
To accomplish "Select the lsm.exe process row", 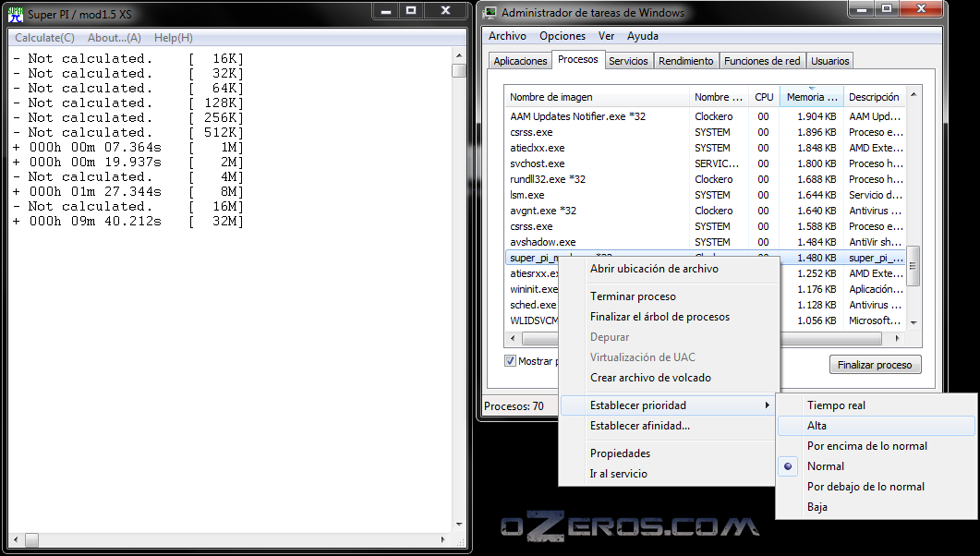I will click(x=705, y=195).
